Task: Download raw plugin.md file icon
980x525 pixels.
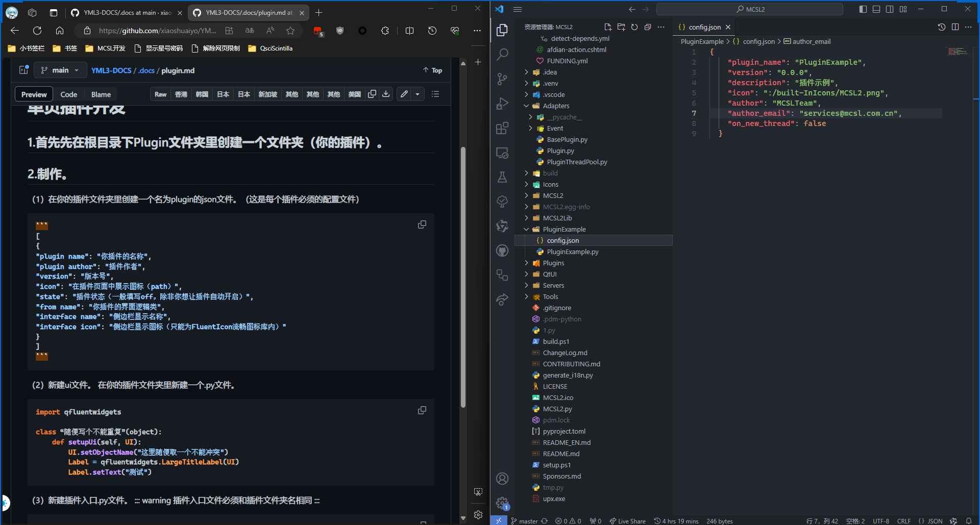Action: pyautogui.click(x=386, y=94)
